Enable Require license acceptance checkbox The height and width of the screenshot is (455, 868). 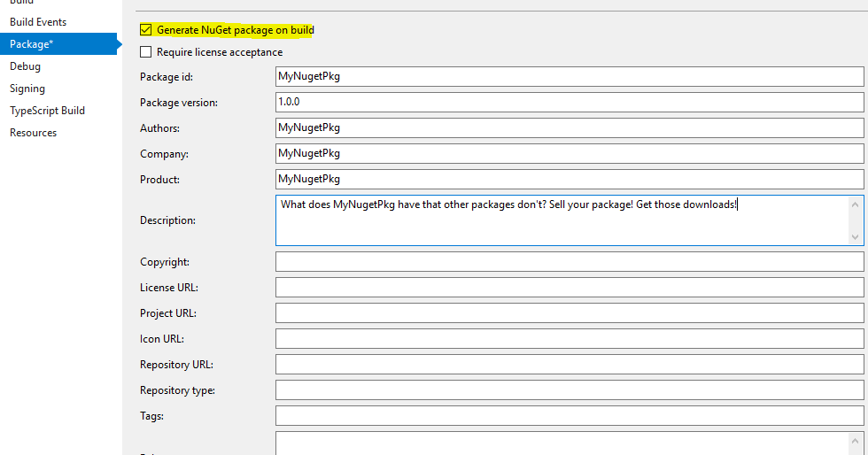[x=145, y=52]
